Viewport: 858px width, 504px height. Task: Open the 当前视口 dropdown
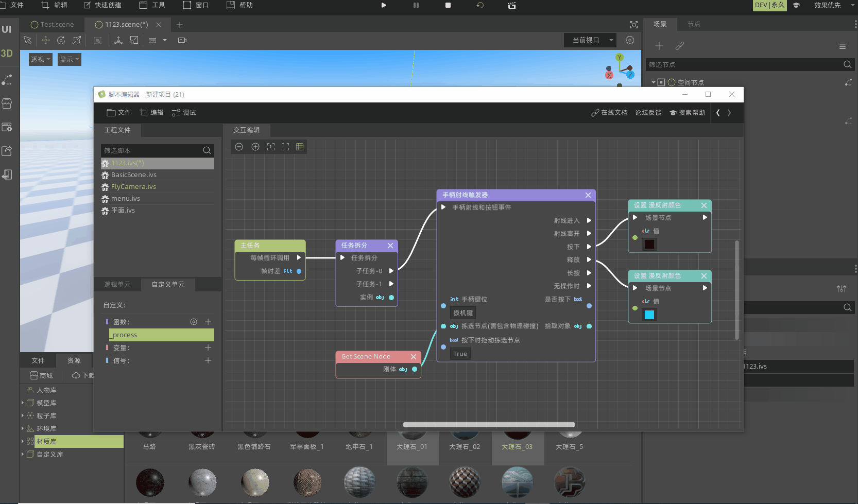point(591,40)
